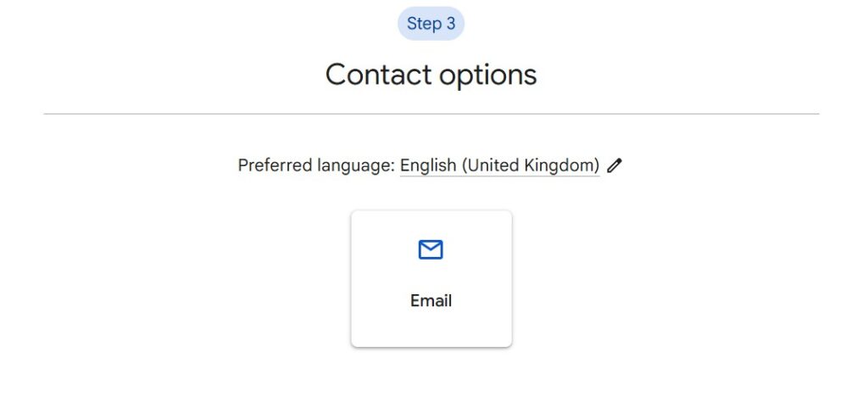
Task: Click the word "Step" in the badge
Action: (423, 24)
